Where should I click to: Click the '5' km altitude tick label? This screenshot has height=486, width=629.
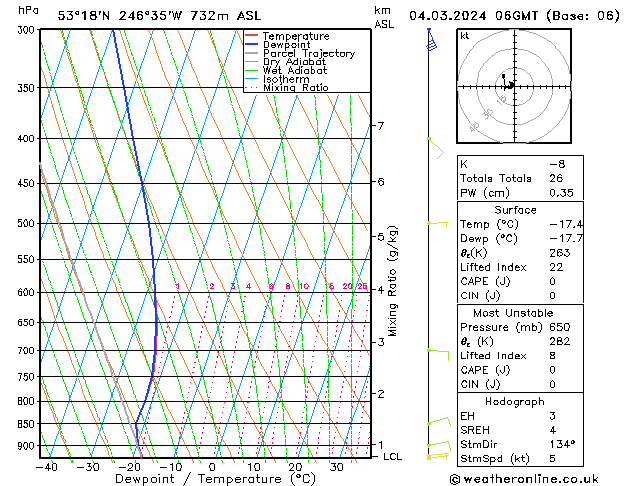(381, 237)
